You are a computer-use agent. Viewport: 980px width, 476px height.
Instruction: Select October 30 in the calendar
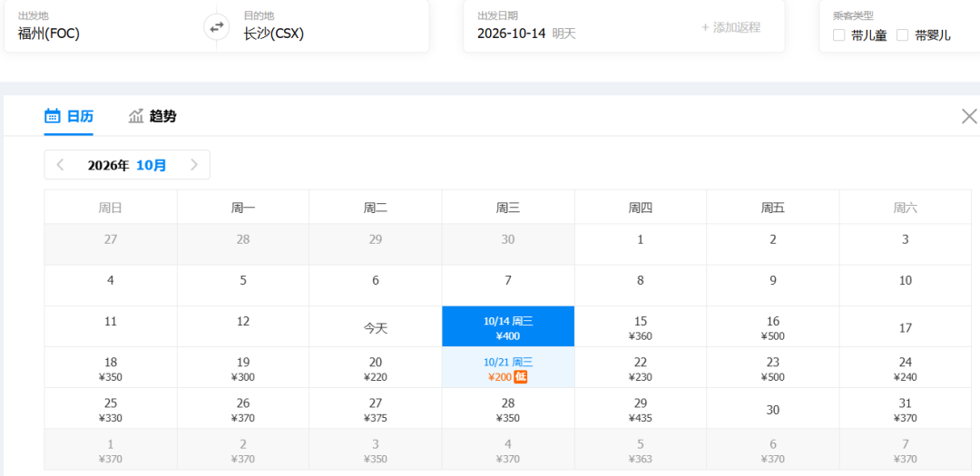click(x=773, y=409)
